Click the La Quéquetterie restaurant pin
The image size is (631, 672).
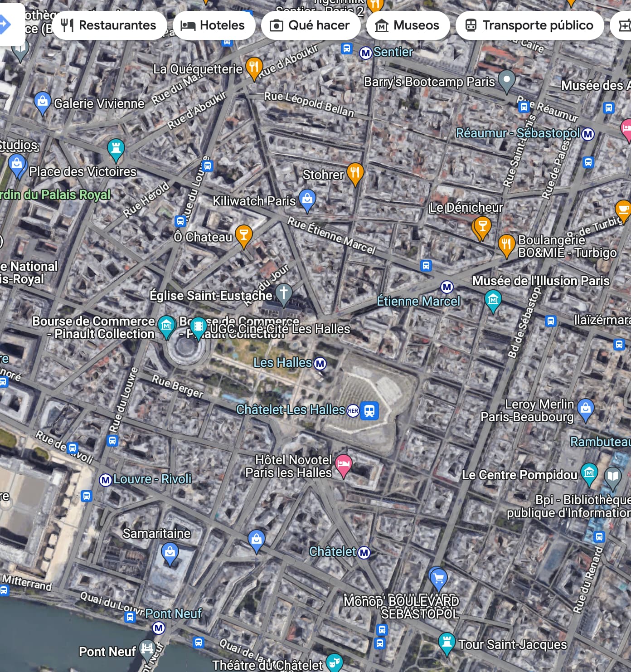[254, 68]
